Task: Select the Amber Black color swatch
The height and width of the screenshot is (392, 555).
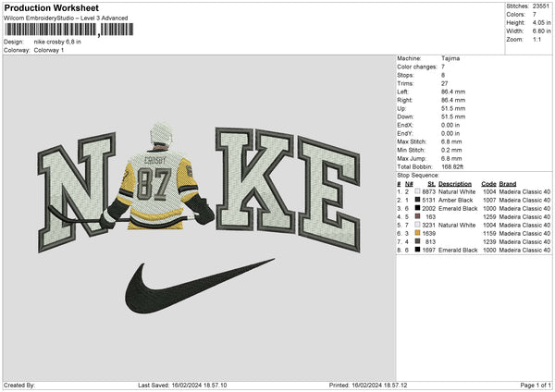Action: tap(417, 200)
